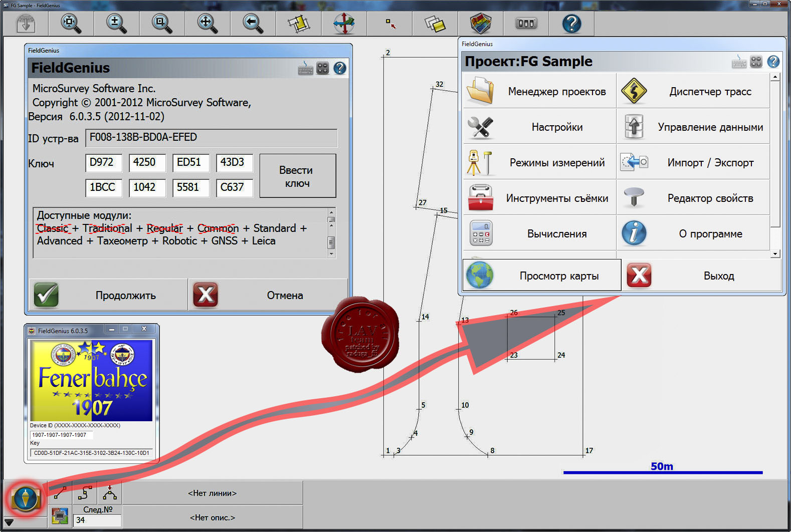The image size is (791, 532).
Task: Click the Zoom Previous icon
Action: 253,23
